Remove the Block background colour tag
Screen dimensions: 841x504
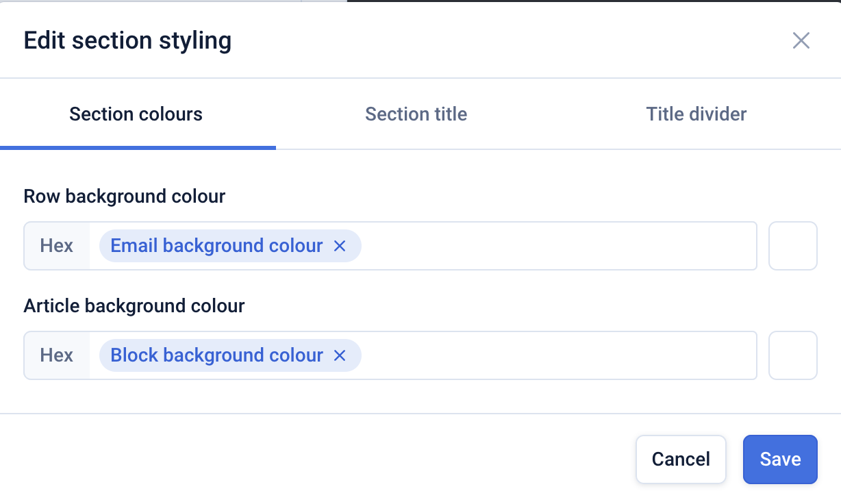point(340,355)
